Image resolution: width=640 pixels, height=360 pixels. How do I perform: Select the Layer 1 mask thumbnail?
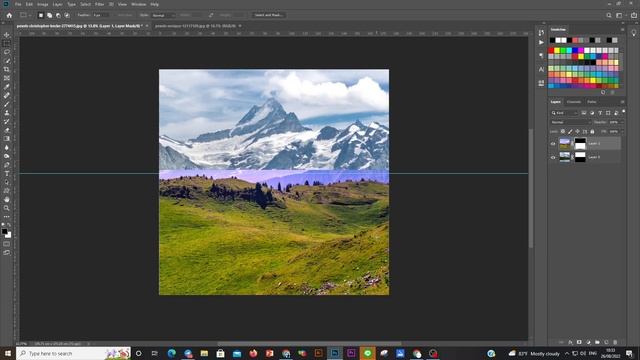580,144
